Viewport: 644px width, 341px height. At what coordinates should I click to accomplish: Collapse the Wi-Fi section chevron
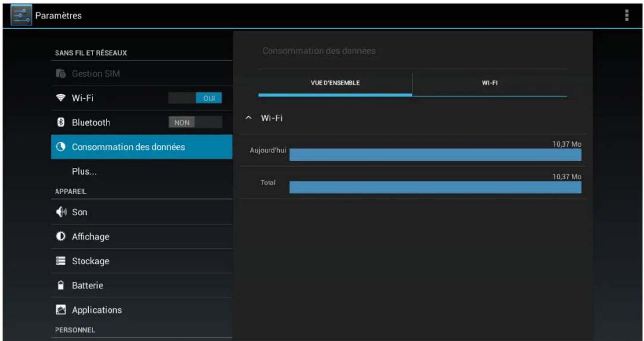tap(249, 118)
